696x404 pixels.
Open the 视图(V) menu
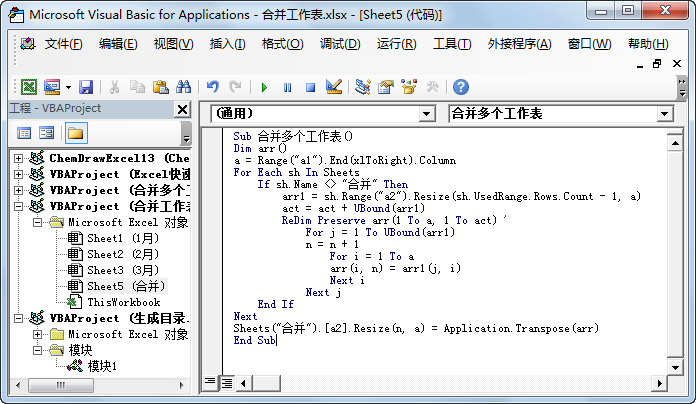pyautogui.click(x=174, y=44)
